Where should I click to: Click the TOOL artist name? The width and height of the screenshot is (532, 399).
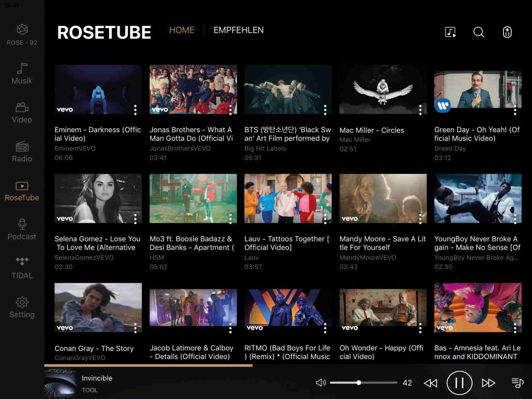coord(90,390)
